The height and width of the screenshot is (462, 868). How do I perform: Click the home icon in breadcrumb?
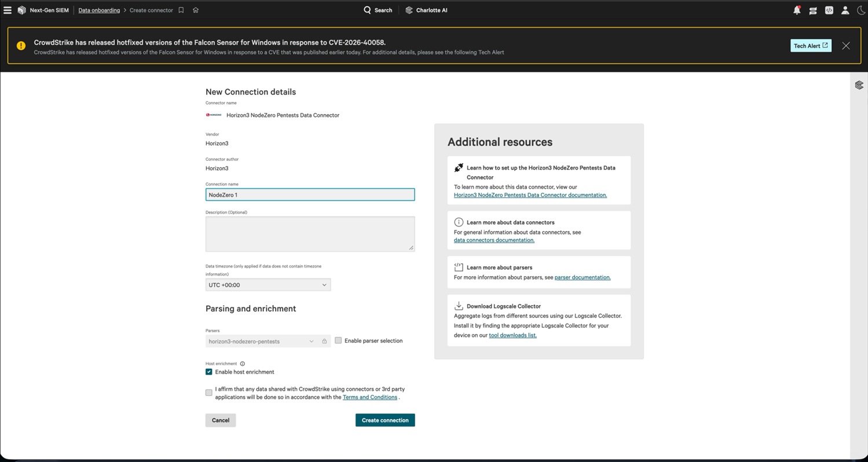click(196, 10)
